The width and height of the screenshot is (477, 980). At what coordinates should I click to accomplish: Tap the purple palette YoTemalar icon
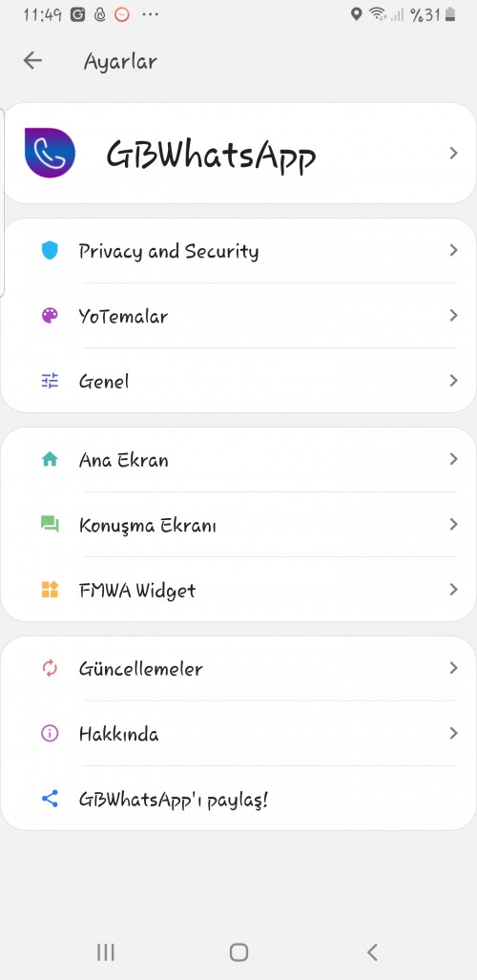[x=50, y=316]
